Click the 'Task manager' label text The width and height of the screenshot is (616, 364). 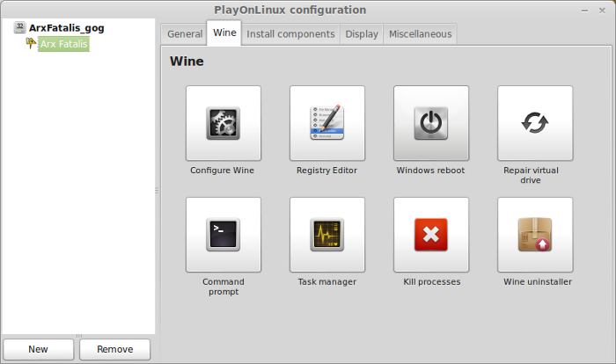click(326, 282)
